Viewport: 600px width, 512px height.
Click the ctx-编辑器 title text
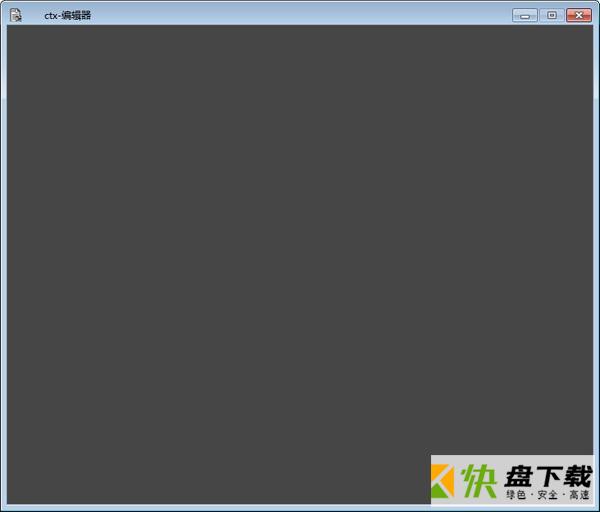coord(68,16)
